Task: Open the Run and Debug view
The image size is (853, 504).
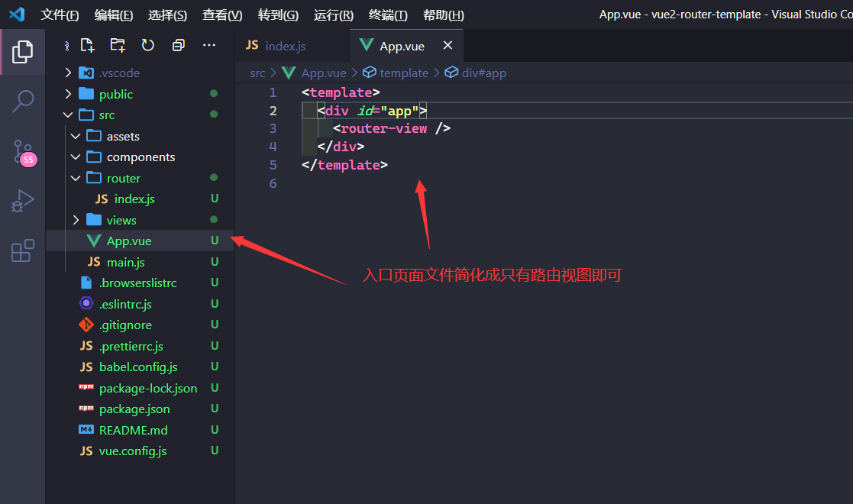Action: click(x=23, y=201)
